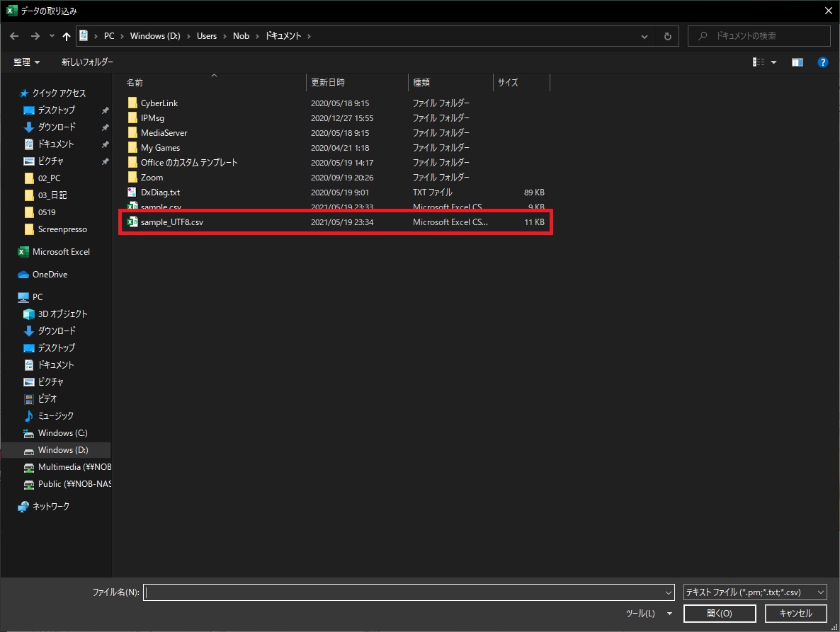Open help with the question mark

823,62
